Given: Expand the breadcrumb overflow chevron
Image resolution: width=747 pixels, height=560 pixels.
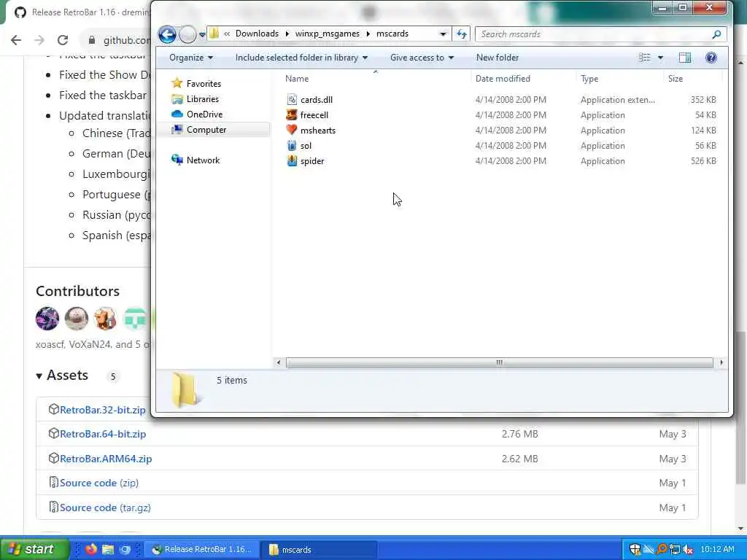Looking at the screenshot, I should pos(227,34).
